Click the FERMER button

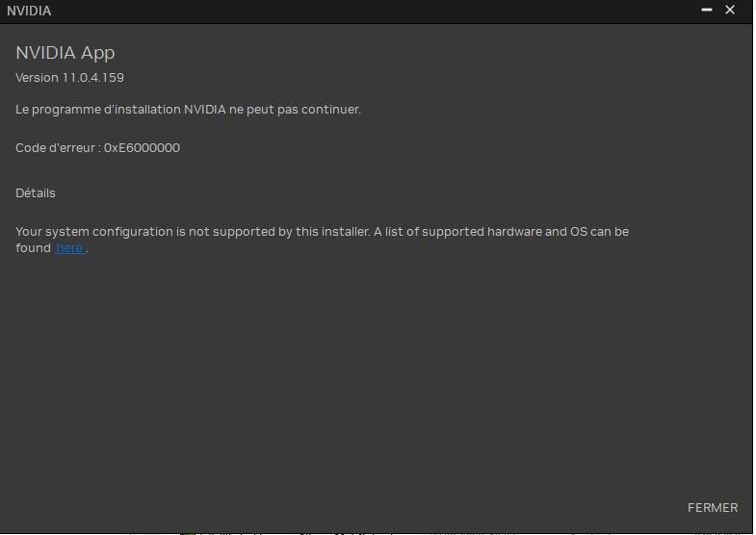pyautogui.click(x=712, y=507)
